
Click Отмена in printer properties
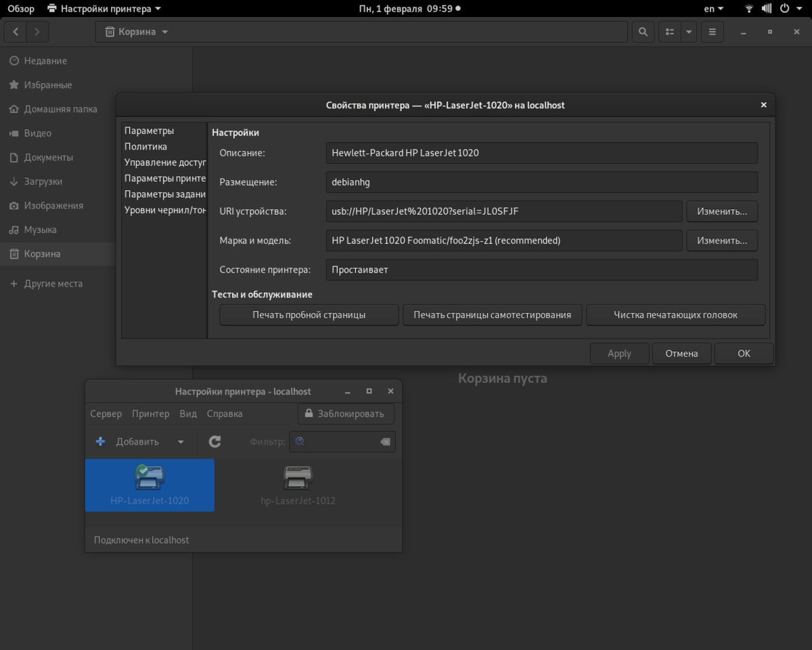click(681, 353)
